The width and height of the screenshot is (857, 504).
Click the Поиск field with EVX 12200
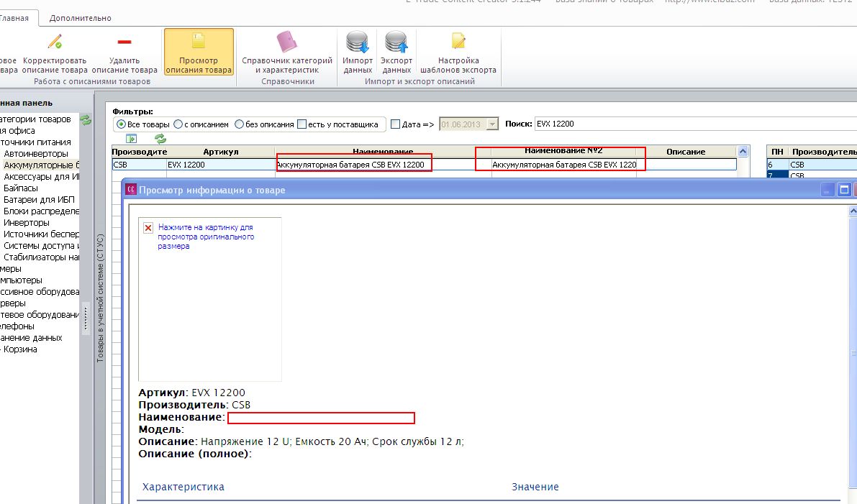click(694, 124)
